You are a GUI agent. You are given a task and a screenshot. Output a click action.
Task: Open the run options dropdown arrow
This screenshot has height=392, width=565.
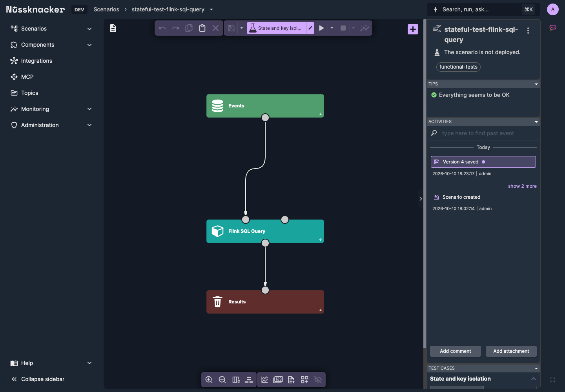point(332,28)
